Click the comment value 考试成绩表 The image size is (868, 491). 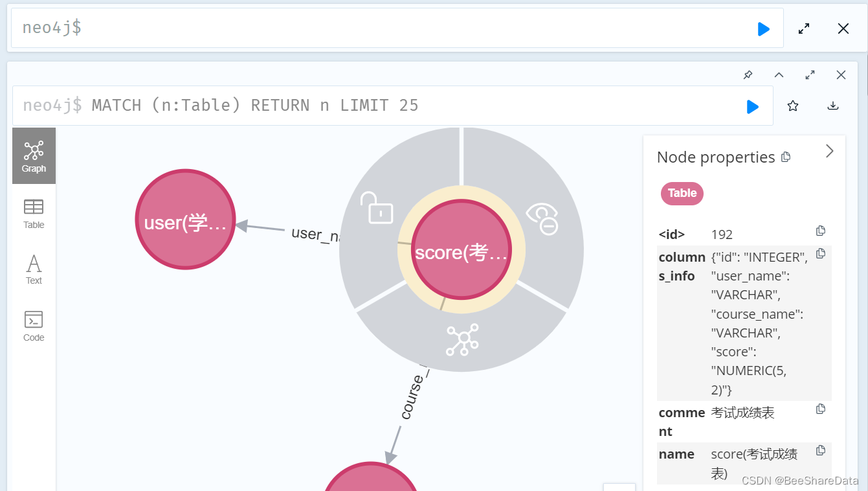tap(742, 413)
